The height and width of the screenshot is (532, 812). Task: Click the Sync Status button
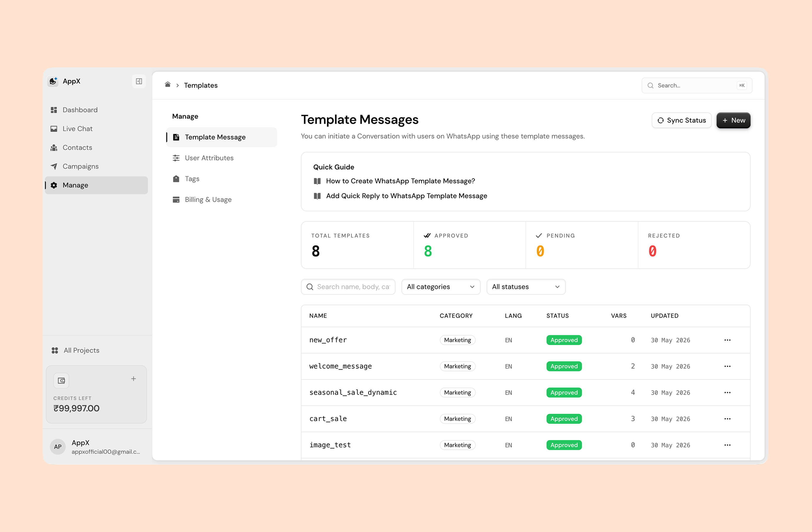pos(681,120)
